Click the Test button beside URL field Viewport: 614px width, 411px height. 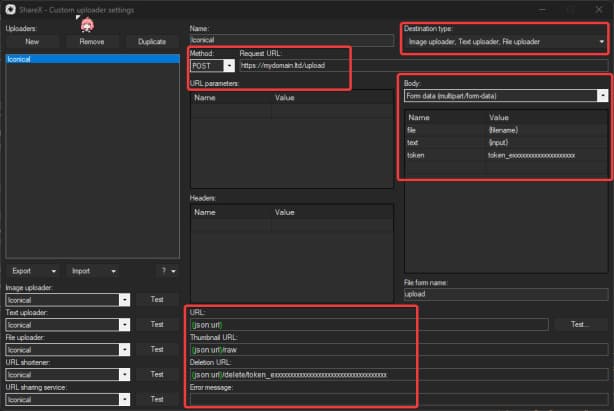[580, 324]
